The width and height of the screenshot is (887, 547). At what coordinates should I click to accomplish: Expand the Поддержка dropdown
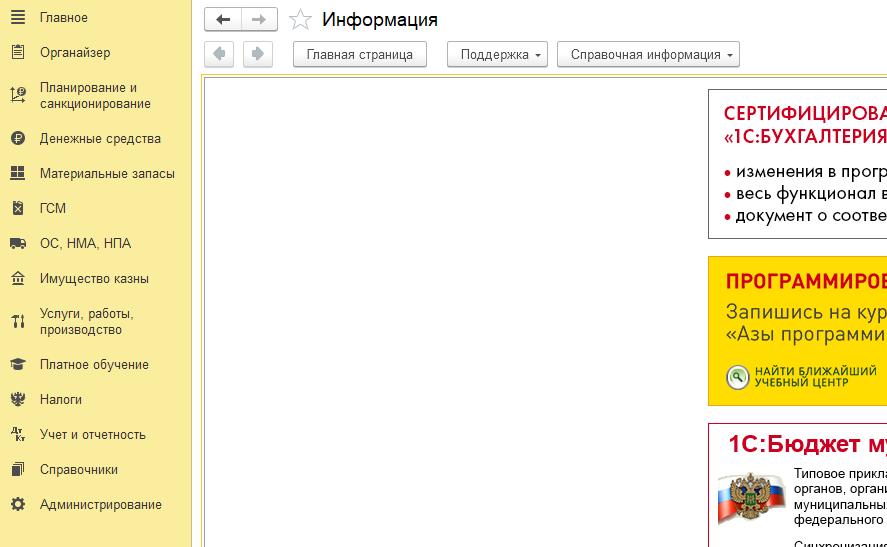click(x=497, y=54)
